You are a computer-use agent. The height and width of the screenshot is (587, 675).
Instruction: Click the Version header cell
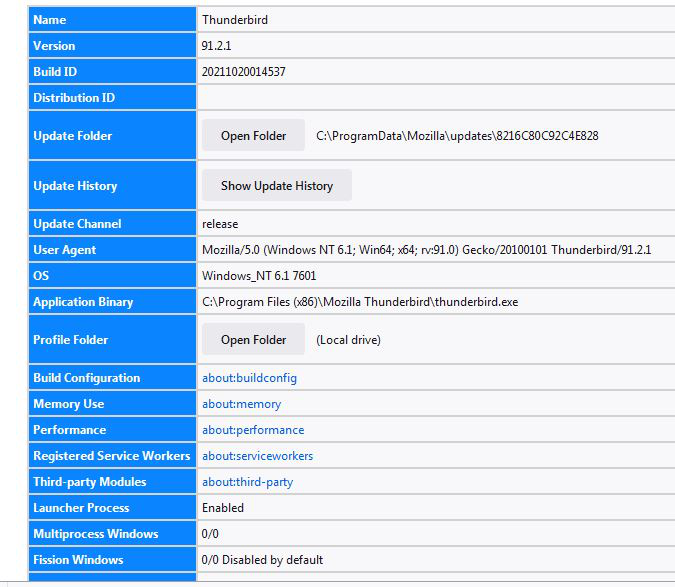click(x=112, y=45)
